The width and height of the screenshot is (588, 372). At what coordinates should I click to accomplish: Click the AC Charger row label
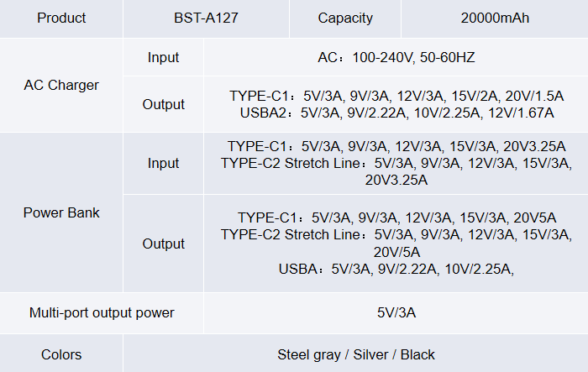coord(61,85)
